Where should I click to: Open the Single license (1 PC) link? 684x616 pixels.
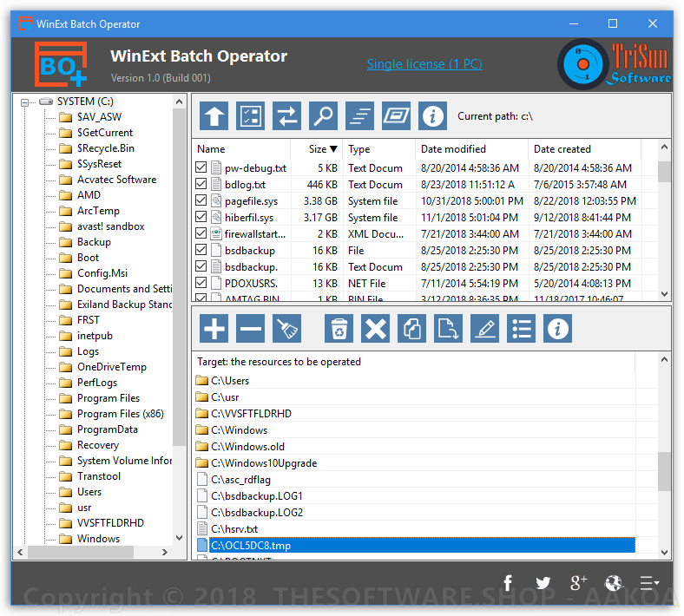click(x=424, y=64)
